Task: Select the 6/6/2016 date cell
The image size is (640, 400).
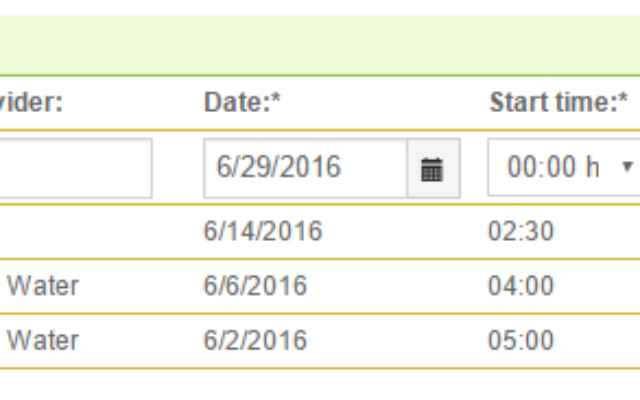Action: click(255, 286)
